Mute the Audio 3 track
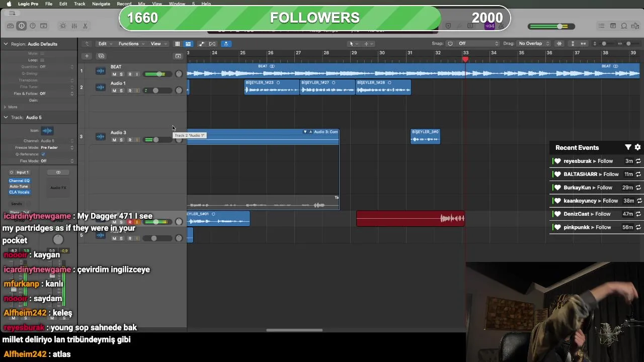The width and height of the screenshot is (644, 362). pyautogui.click(x=114, y=140)
